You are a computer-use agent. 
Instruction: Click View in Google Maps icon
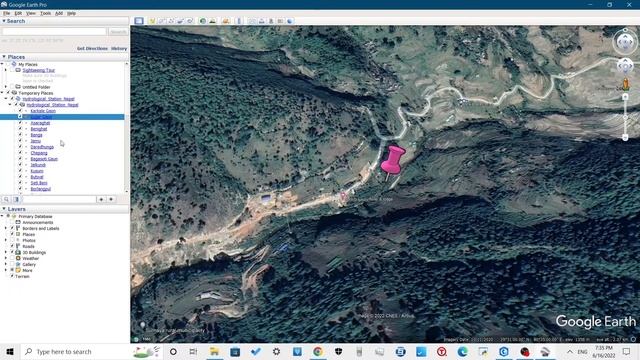[x=280, y=21]
